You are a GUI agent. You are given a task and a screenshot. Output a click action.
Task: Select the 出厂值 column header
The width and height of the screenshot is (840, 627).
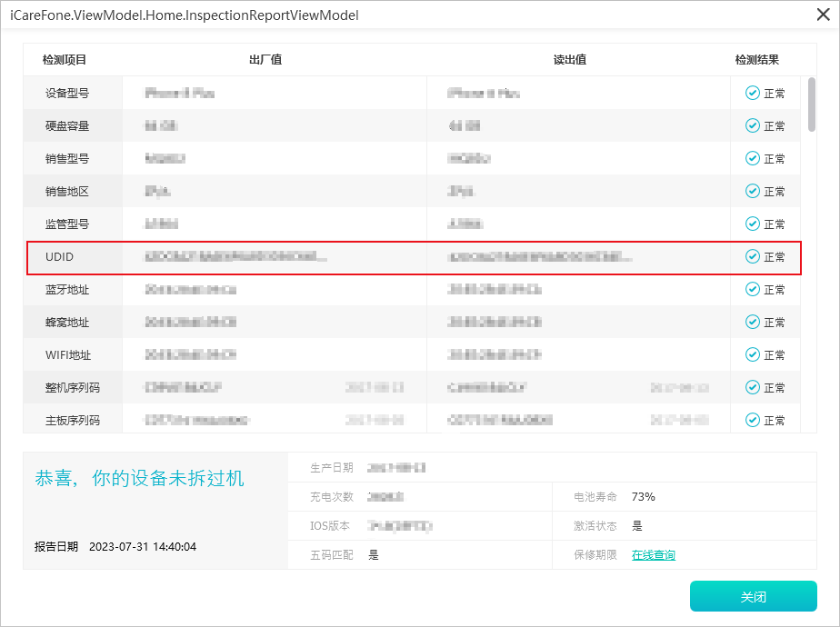265,60
